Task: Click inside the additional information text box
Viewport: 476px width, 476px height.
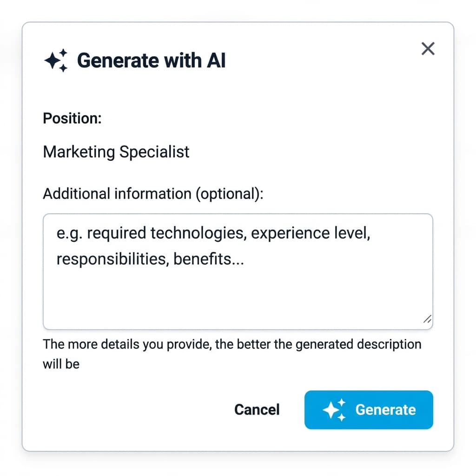Action: click(238, 271)
